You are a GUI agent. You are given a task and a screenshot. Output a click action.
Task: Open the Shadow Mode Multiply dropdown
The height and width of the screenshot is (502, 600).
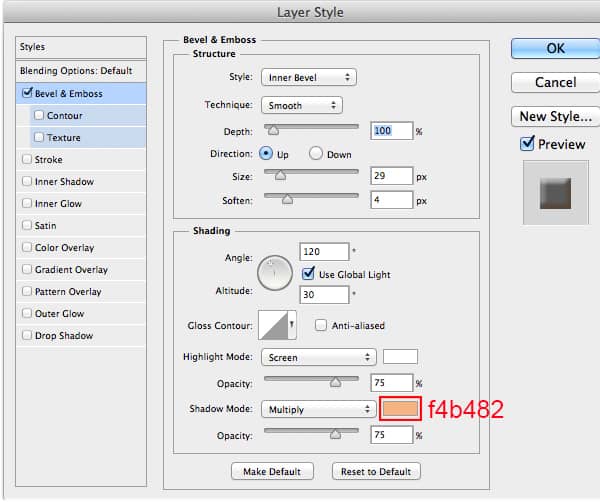pyautogui.click(x=317, y=409)
